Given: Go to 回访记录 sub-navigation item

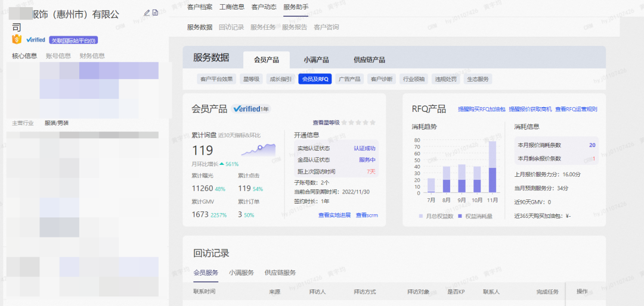Looking at the screenshot, I should coord(231,27).
